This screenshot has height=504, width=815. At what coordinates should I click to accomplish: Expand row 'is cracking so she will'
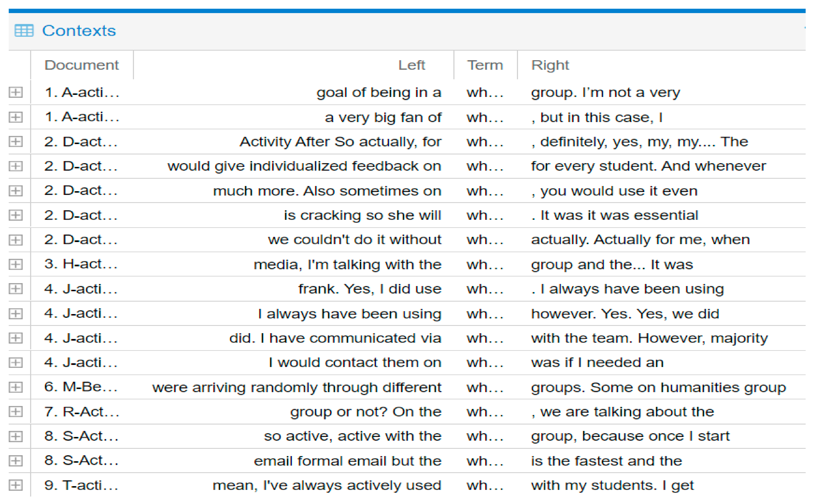pos(16,215)
